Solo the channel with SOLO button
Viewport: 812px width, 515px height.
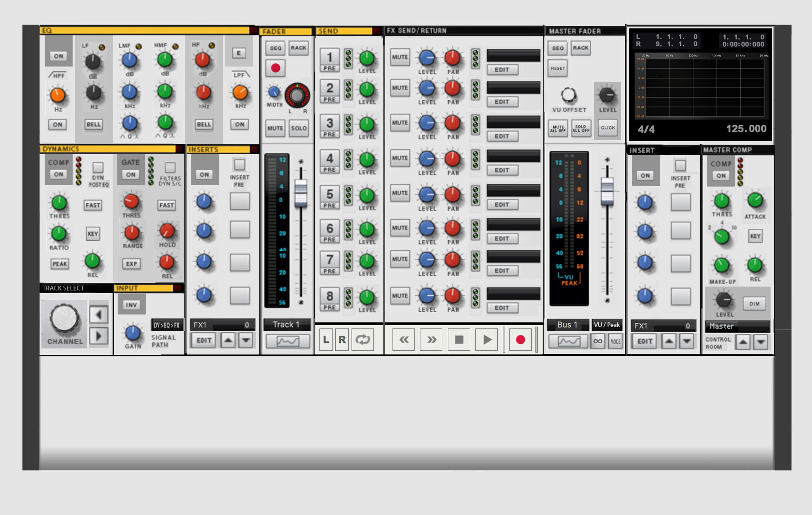click(x=298, y=128)
